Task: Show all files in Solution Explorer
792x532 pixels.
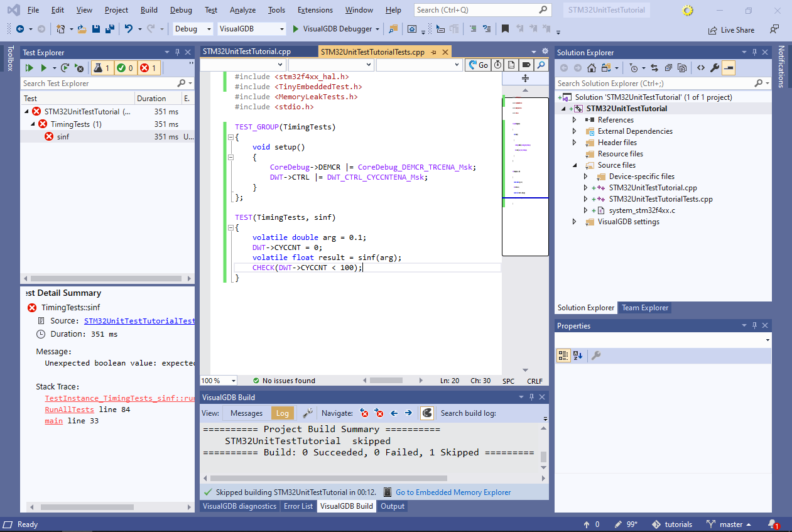Action: pos(682,68)
